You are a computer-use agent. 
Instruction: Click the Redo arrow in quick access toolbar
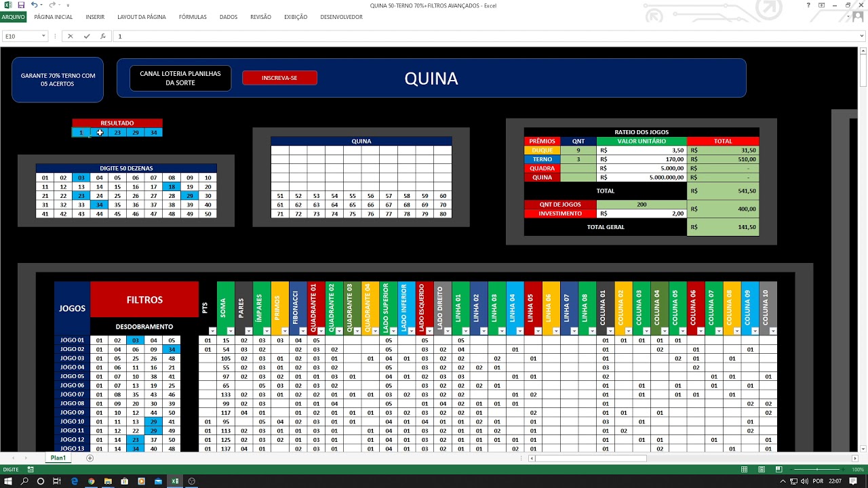tap(51, 5)
